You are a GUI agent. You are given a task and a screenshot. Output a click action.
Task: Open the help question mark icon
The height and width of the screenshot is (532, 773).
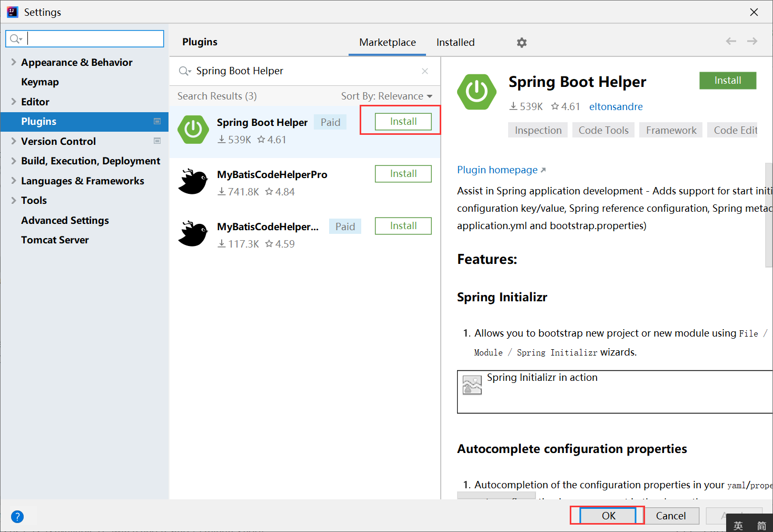pos(17,517)
